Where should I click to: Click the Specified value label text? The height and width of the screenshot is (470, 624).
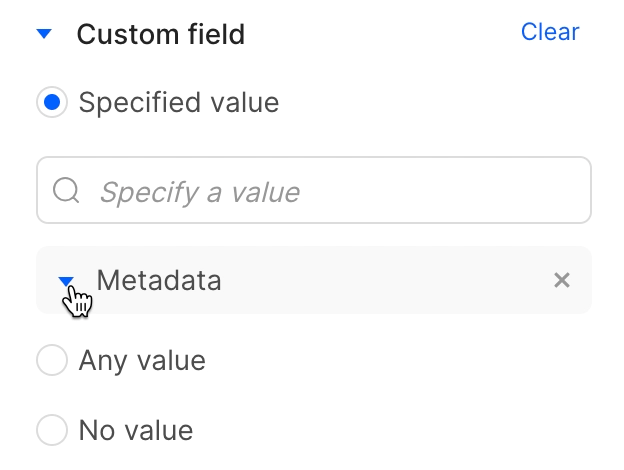[178, 102]
